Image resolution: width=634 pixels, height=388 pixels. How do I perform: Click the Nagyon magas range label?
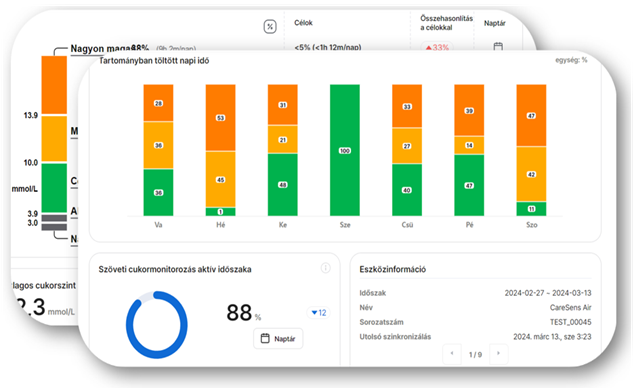pos(100,48)
